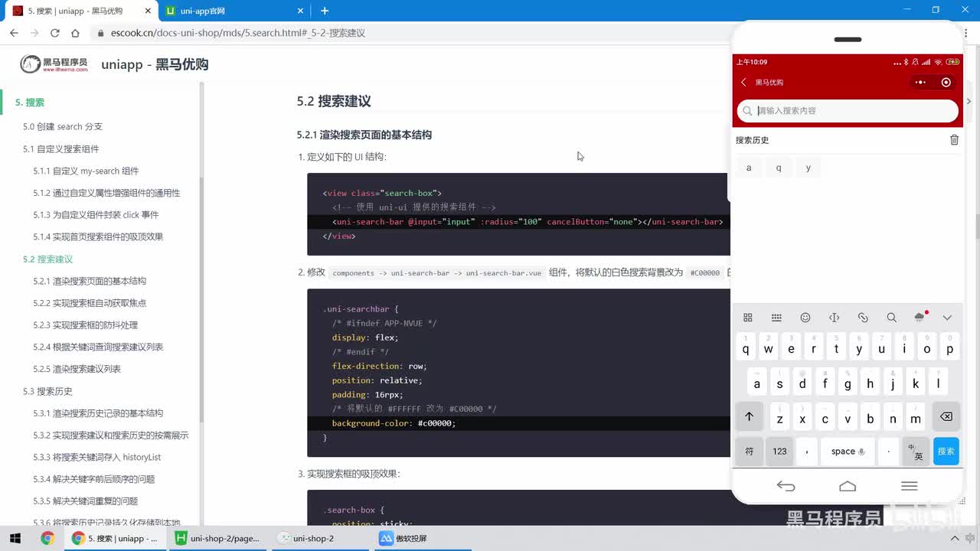The height and width of the screenshot is (551, 980).
Task: Switch to 123 numeric keyboard
Action: pyautogui.click(x=779, y=452)
